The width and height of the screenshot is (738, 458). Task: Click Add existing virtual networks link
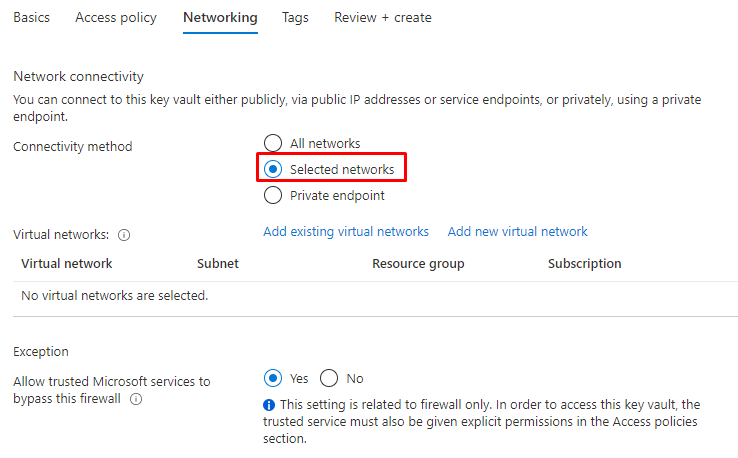coord(346,231)
